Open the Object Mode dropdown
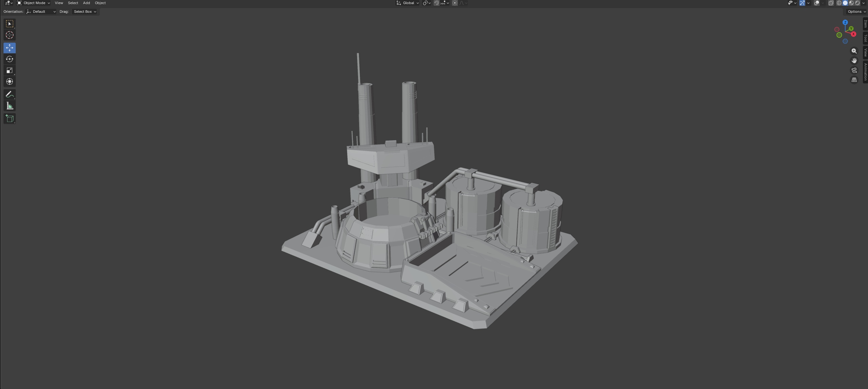This screenshot has height=389, width=868. coord(34,3)
